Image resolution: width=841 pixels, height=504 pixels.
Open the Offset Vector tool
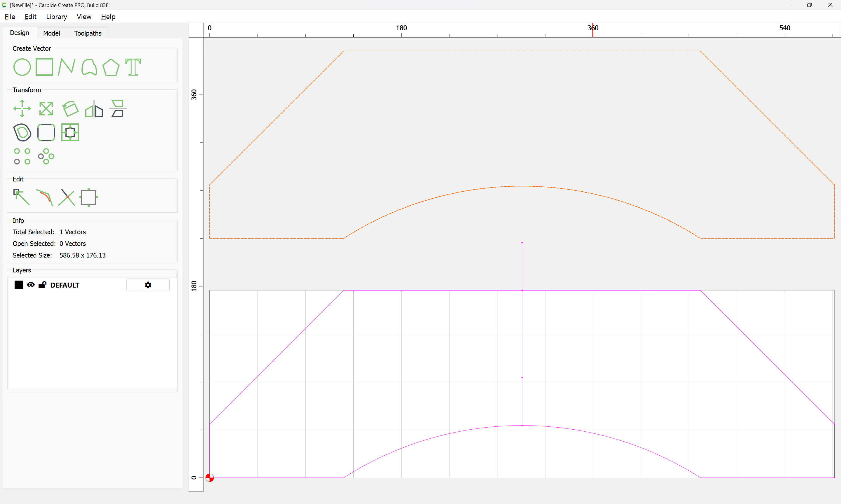click(22, 132)
